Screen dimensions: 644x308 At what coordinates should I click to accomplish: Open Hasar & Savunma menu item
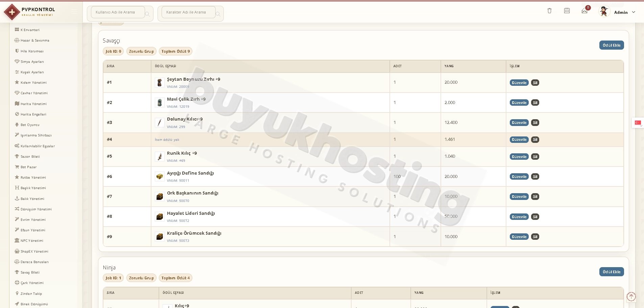[x=32, y=40]
